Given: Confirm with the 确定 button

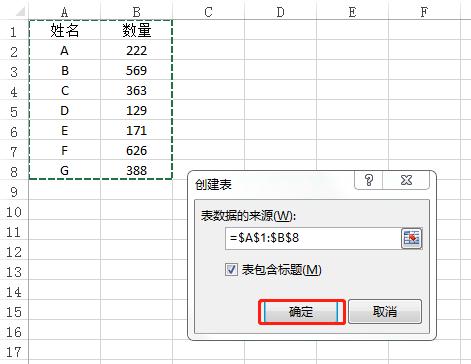Looking at the screenshot, I should point(301,312).
